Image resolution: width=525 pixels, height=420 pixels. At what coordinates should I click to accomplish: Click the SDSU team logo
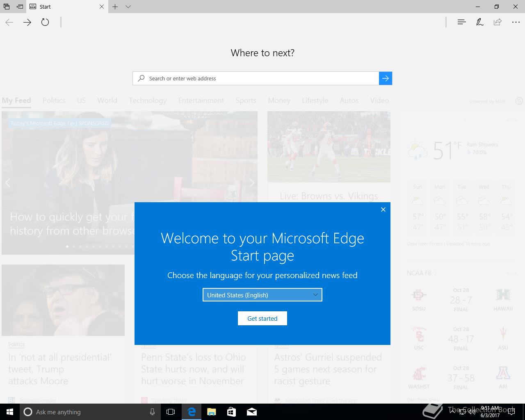click(419, 295)
